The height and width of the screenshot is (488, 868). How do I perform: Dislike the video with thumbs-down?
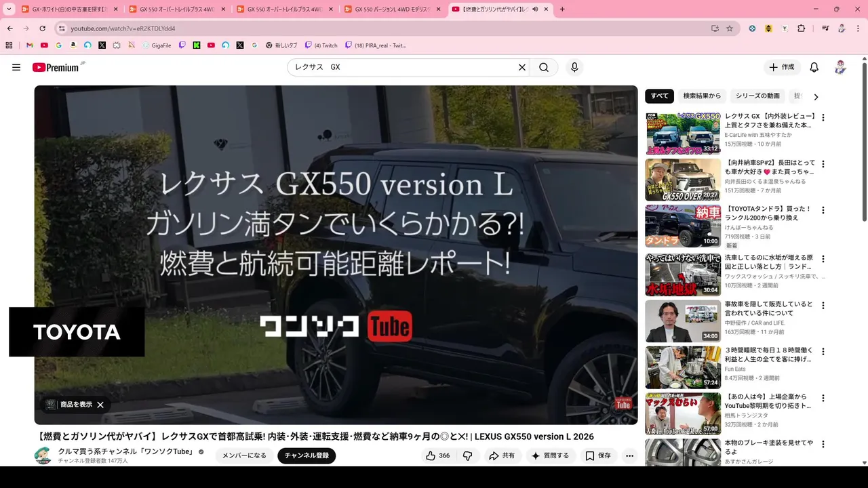(x=467, y=455)
